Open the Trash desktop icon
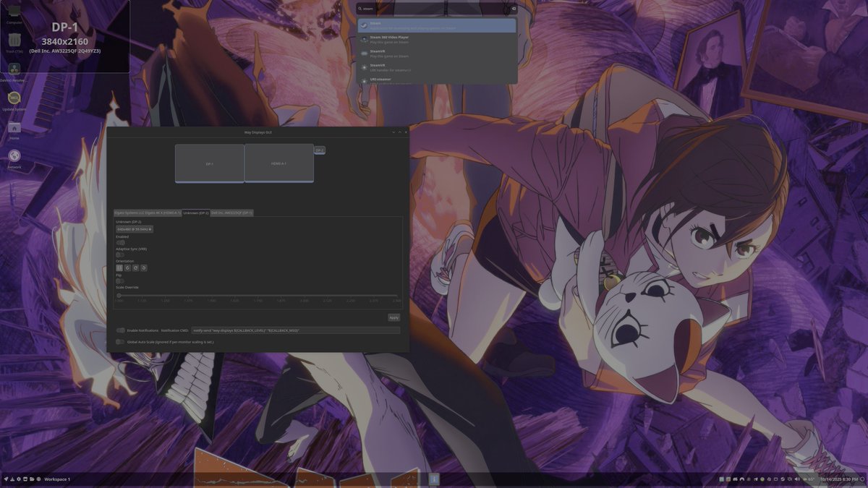Screen dimensions: 868x488 (x=14, y=42)
